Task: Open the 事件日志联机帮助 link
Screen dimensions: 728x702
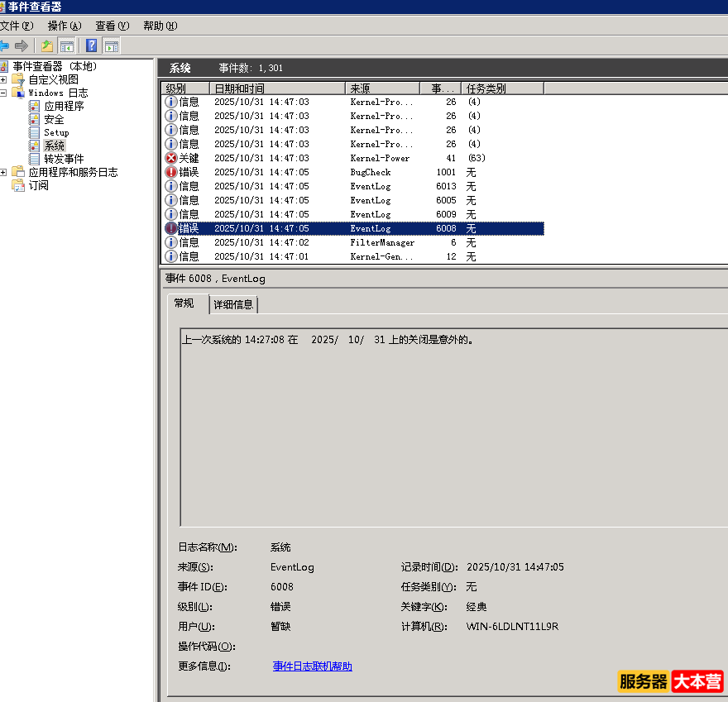Action: point(311,665)
